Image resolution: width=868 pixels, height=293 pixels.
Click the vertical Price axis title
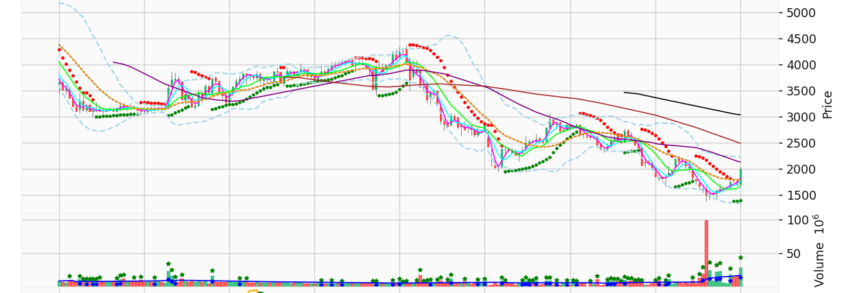[828, 104]
